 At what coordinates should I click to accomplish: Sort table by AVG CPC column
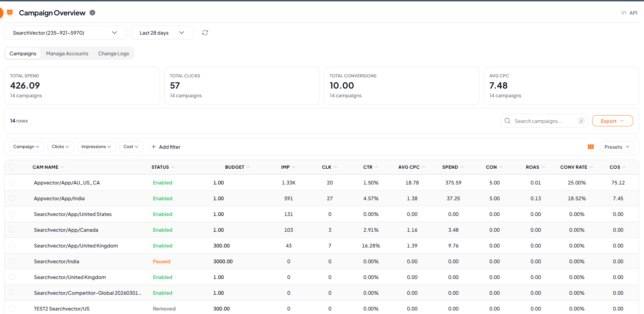click(412, 167)
